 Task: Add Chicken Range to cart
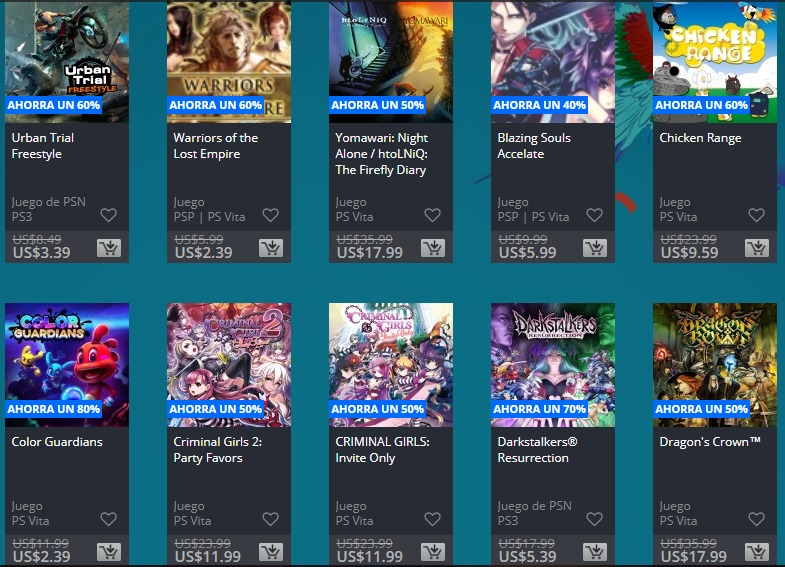coord(757,248)
